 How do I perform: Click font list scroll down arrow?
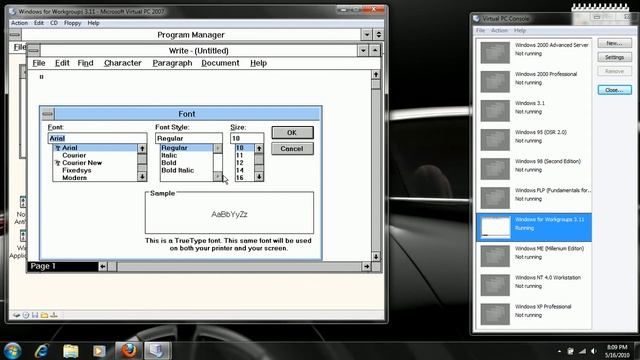[142, 176]
